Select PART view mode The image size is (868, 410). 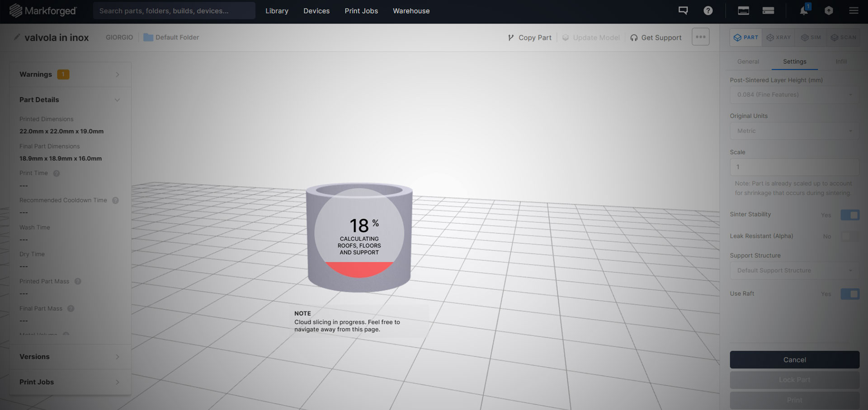point(746,37)
